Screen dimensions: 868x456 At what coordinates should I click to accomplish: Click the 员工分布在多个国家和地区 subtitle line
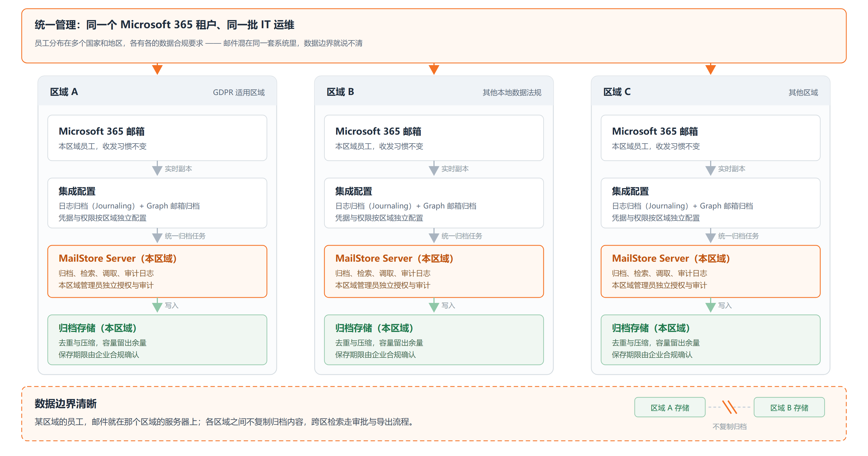coord(199,43)
